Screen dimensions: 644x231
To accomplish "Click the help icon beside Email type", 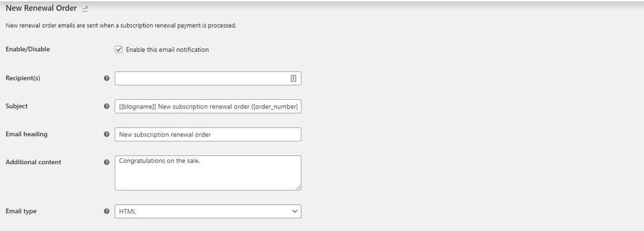I will tap(107, 211).
